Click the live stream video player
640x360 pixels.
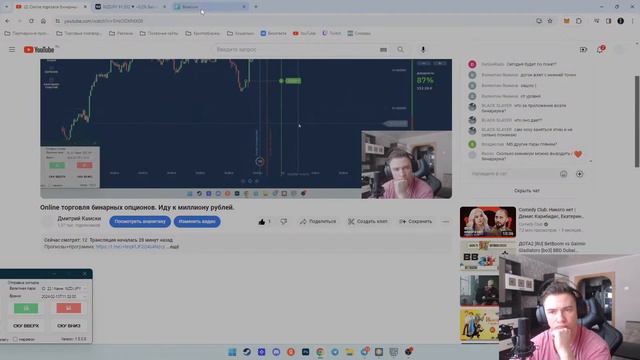coord(246,129)
